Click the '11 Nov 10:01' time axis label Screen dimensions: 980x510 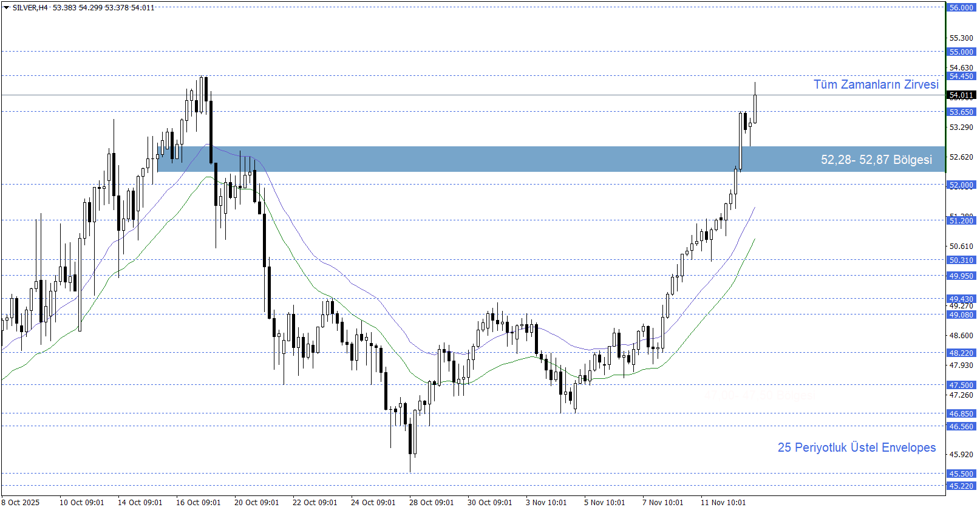point(723,502)
